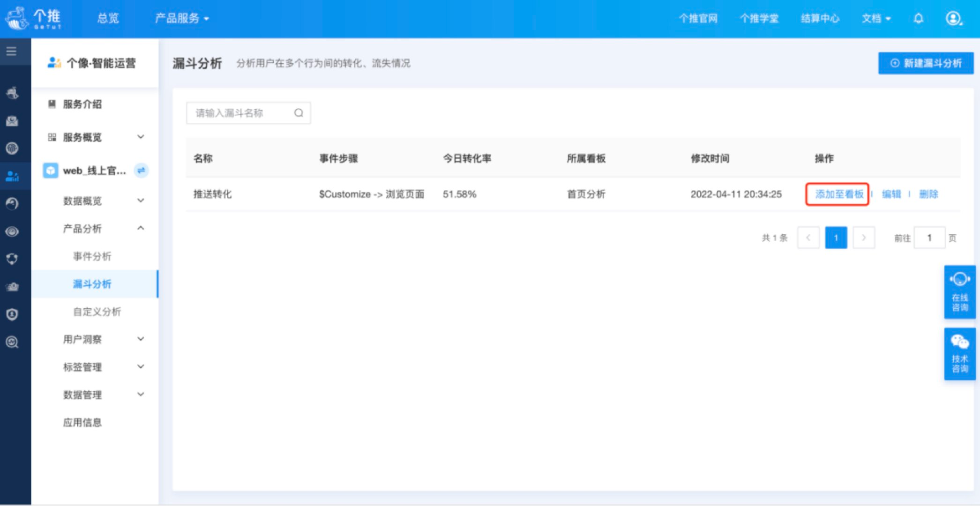Image resolution: width=980 pixels, height=506 pixels.
Task: Click the magnifier icon in the dark rail
Action: 12,342
